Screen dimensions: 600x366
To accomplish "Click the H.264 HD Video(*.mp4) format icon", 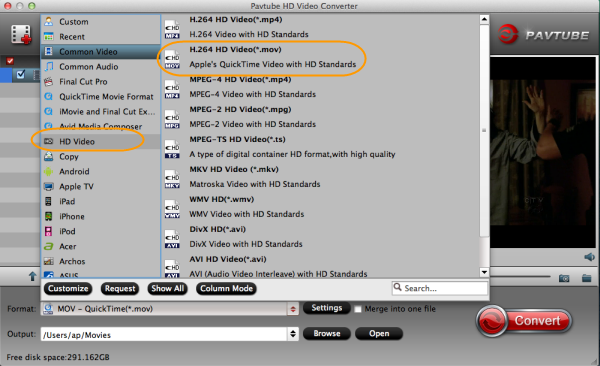I will pos(172,29).
